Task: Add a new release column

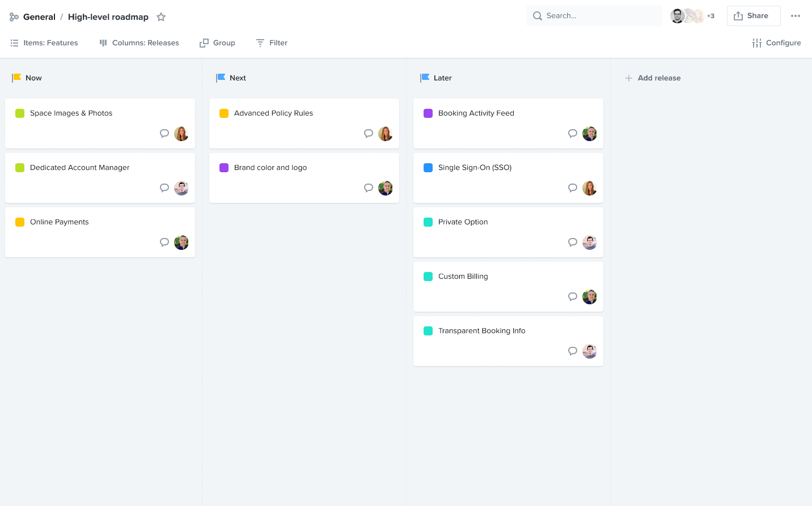Action: [653, 78]
